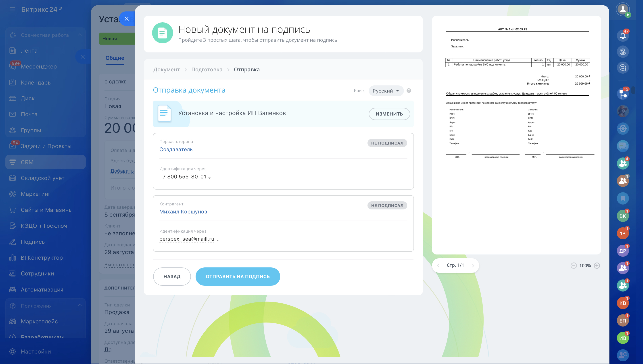The width and height of the screenshot is (643, 364).
Task: Go to previous page in document preview
Action: [x=438, y=265]
